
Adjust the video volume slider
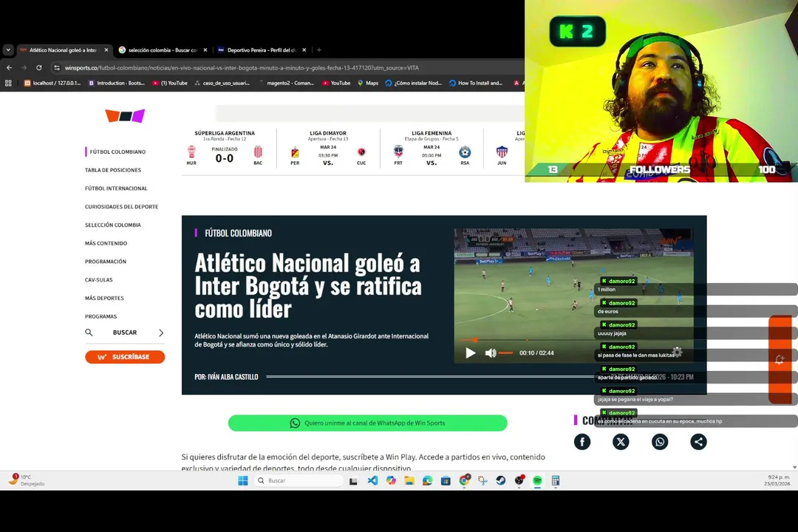click(x=505, y=352)
